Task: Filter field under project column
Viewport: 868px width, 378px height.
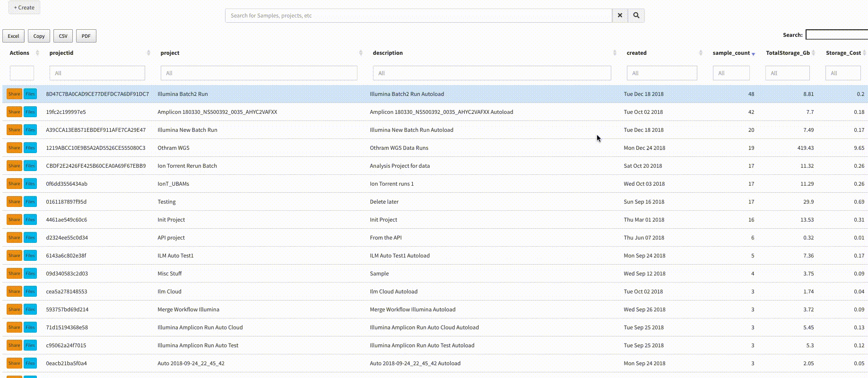Action: 259,73
